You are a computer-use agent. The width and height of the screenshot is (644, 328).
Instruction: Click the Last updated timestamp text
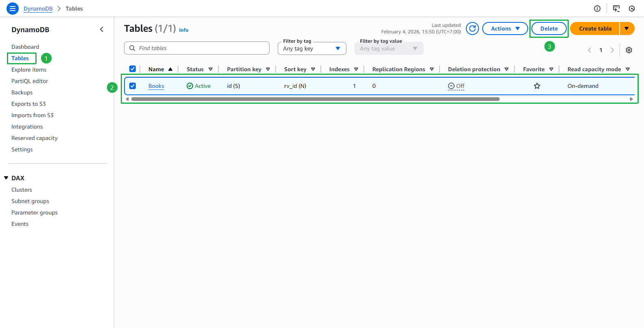421,28
